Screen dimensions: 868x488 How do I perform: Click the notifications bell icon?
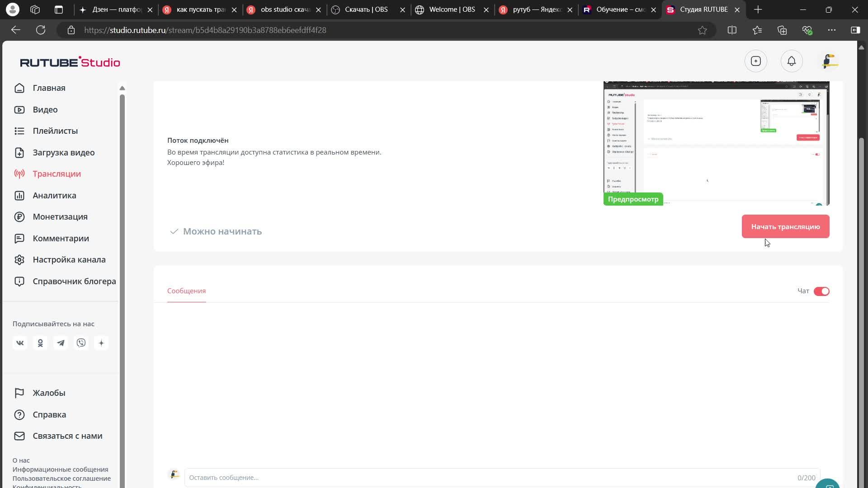[791, 61]
